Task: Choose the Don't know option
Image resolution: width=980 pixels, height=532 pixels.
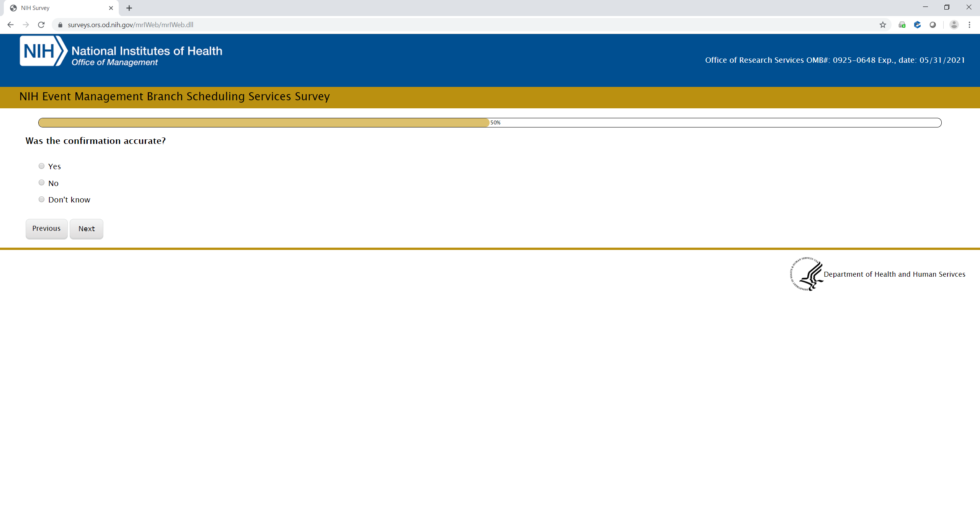Action: pyautogui.click(x=41, y=199)
